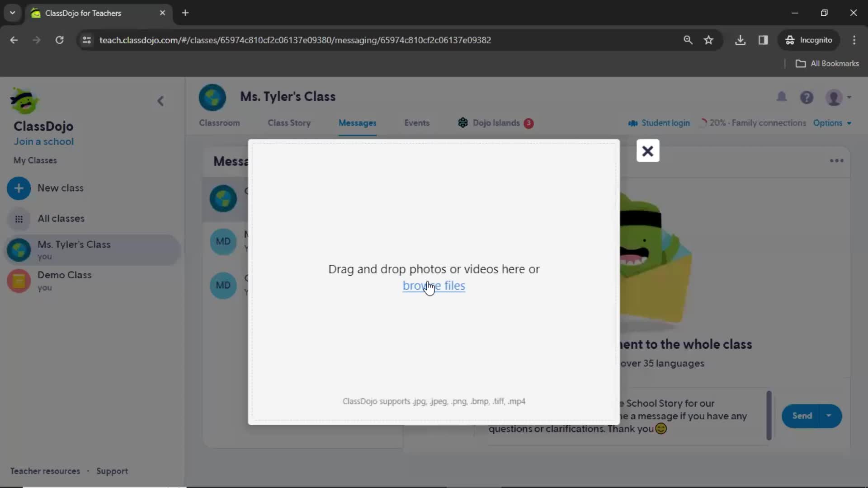Click the Ms. Tyler's Class title
Viewport: 868px width, 488px height.
coord(288,97)
